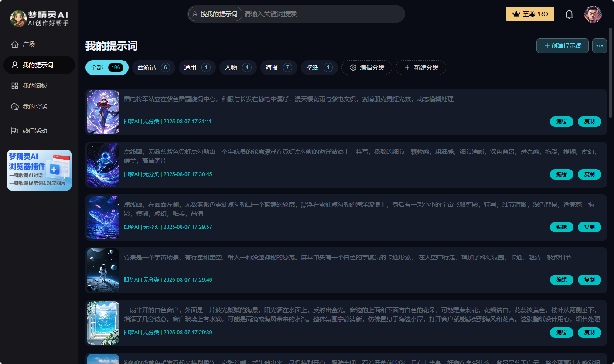The height and width of the screenshot is (364, 614).
Task: Open the three-dots more options button
Action: (x=600, y=46)
